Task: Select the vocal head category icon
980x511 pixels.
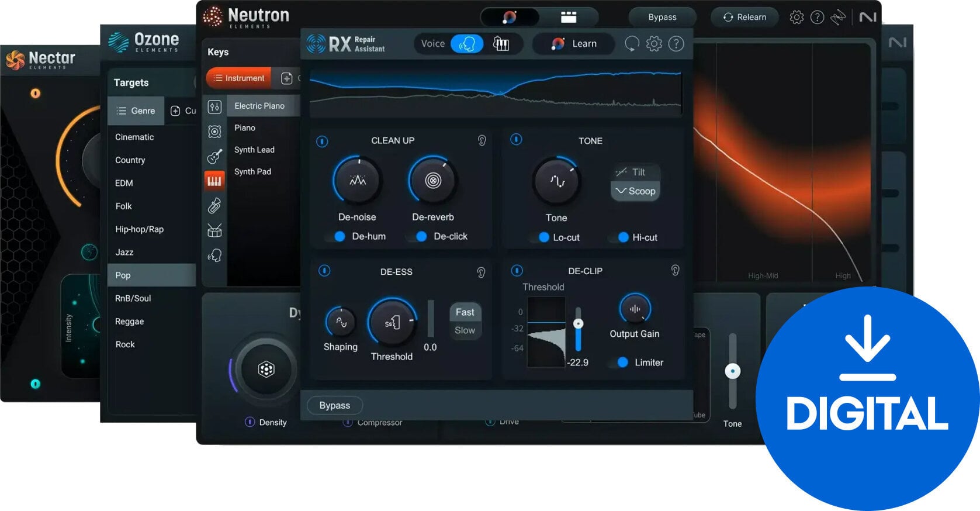Action: point(214,255)
